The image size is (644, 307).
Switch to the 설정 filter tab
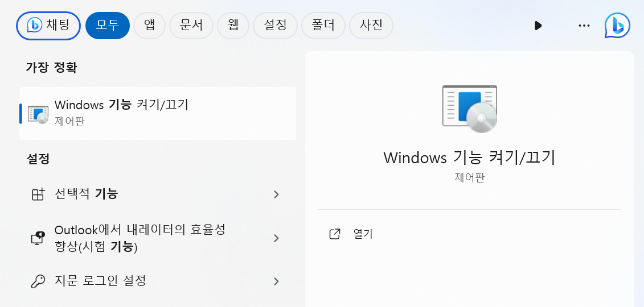click(275, 26)
